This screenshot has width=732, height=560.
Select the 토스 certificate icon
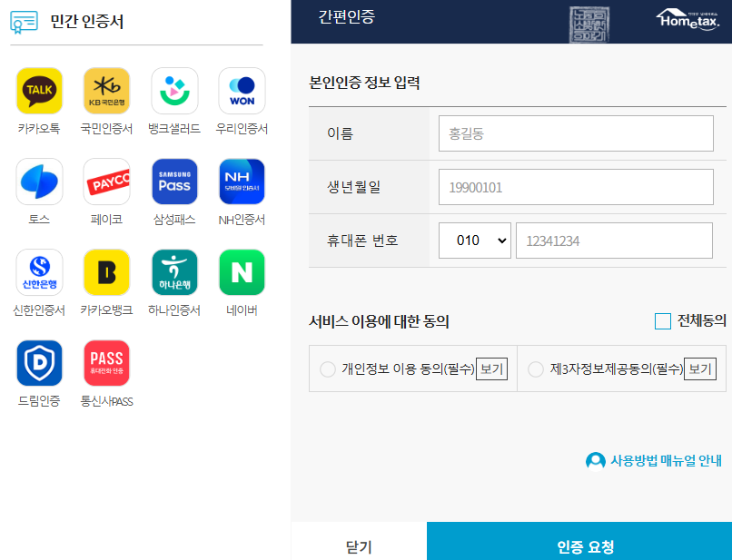(39, 182)
